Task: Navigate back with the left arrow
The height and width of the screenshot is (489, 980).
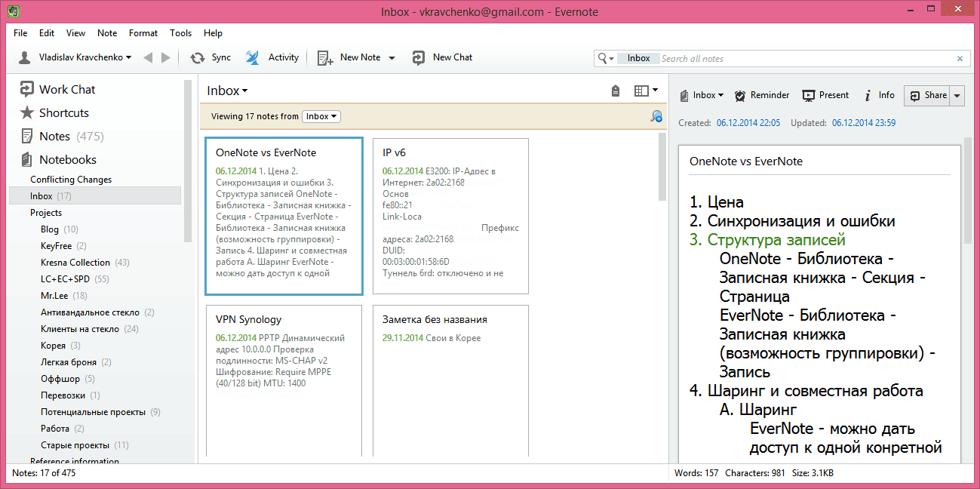Action: (148, 58)
